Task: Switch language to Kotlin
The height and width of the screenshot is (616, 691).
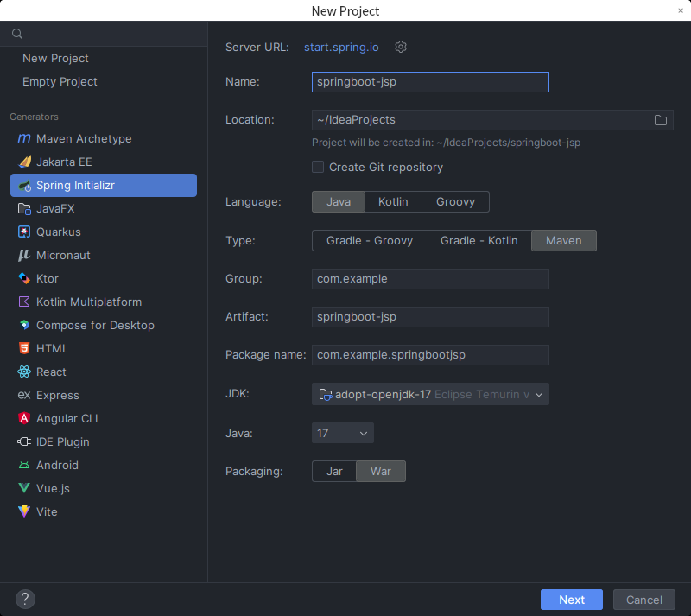Action: tap(393, 202)
